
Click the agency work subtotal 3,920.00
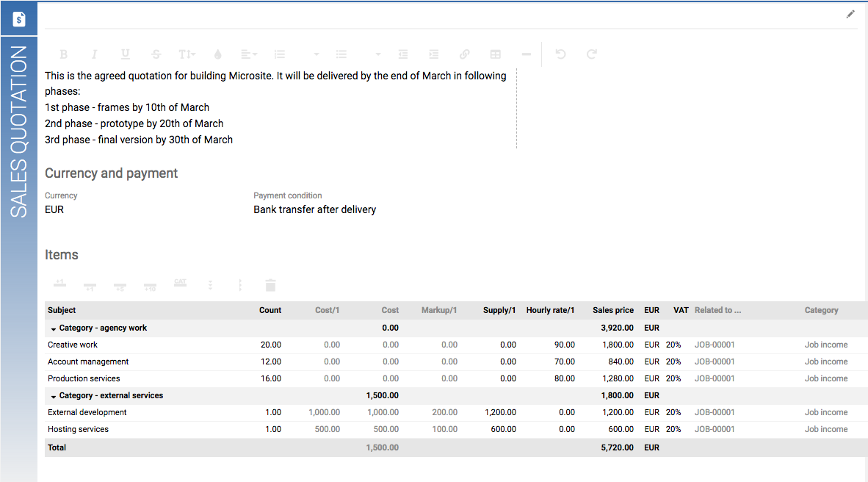click(x=618, y=328)
